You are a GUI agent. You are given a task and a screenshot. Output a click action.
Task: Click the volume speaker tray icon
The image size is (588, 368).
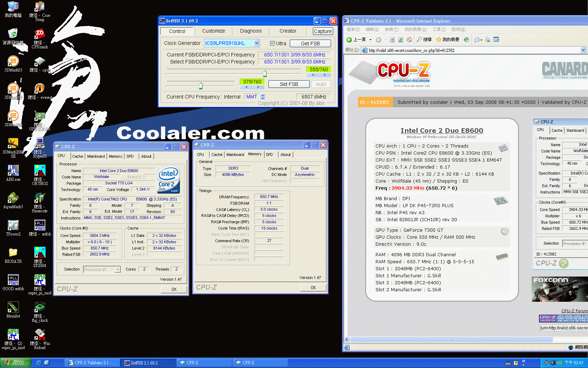point(552,363)
